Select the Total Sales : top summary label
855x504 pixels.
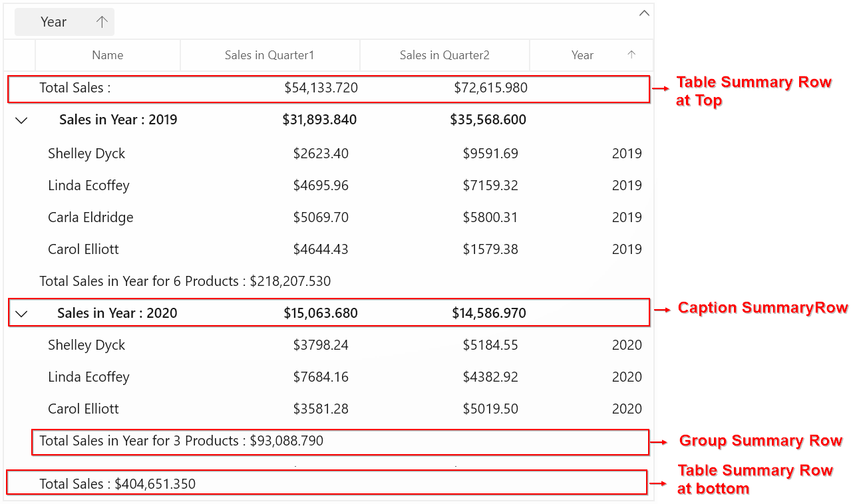(75, 88)
